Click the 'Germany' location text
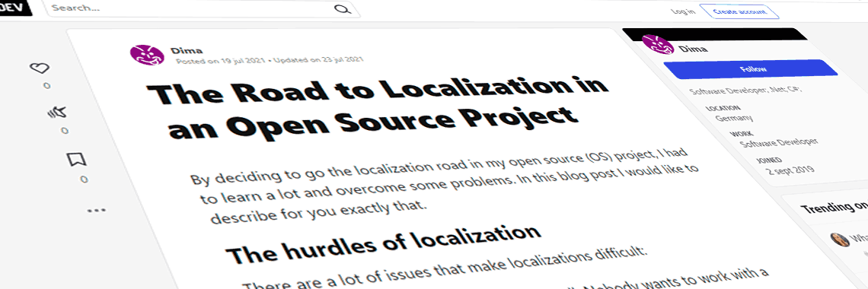This screenshot has height=289, width=868. [x=733, y=118]
